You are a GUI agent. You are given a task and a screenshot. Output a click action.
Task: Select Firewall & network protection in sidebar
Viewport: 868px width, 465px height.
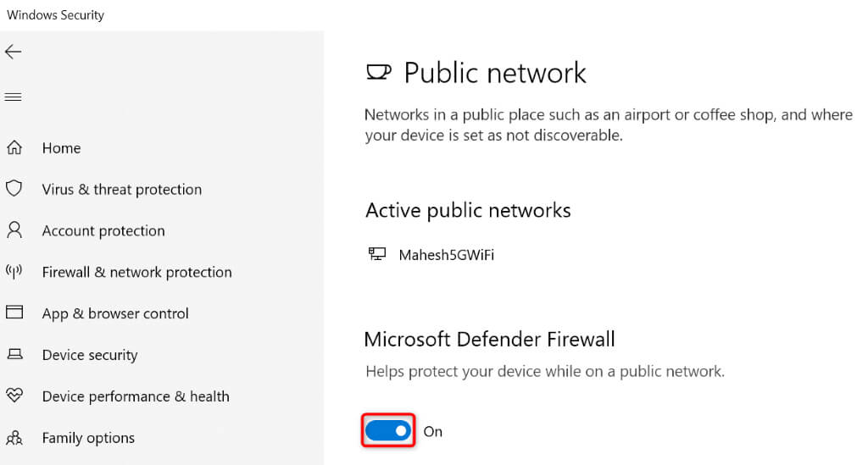(x=136, y=273)
